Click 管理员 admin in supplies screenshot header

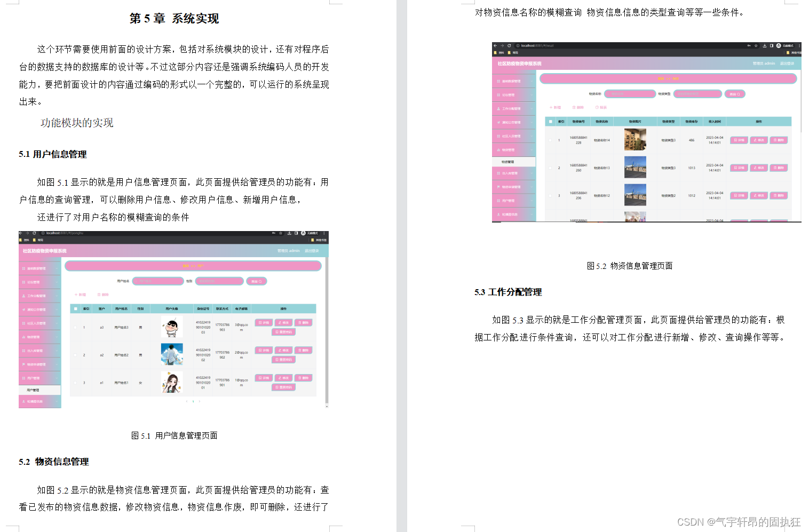[x=764, y=63]
